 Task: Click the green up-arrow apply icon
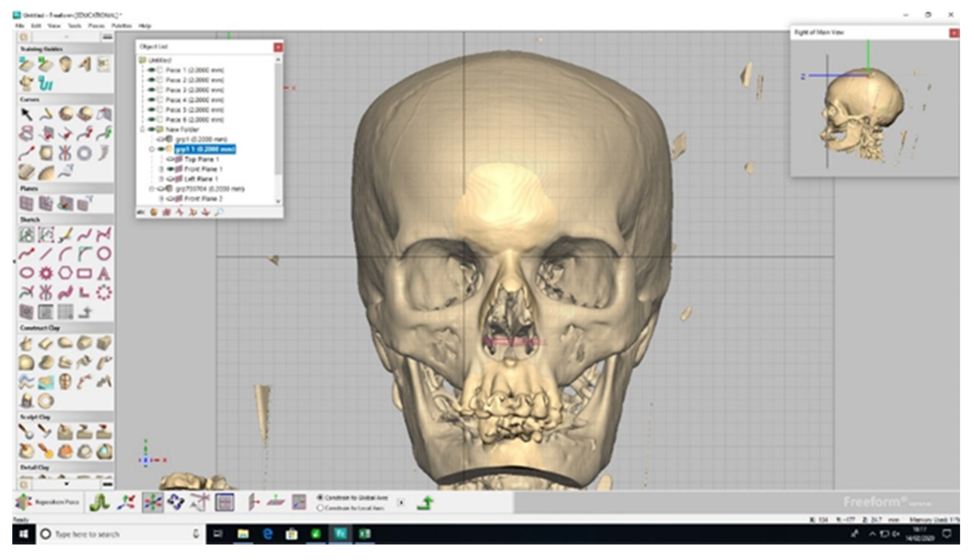click(x=425, y=503)
